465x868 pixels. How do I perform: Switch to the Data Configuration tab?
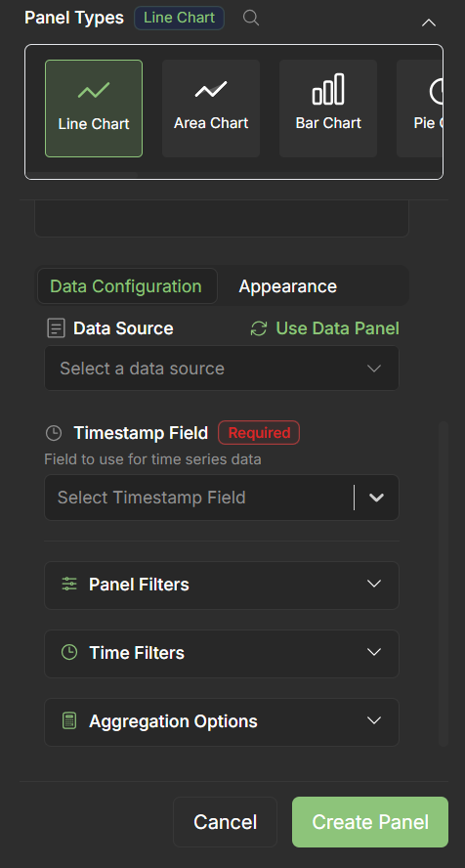coord(127,286)
